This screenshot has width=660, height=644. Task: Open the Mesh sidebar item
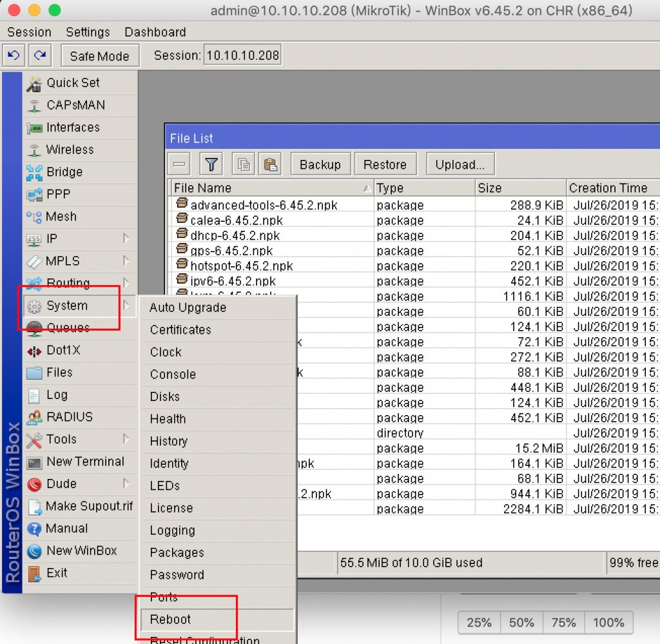pyautogui.click(x=81, y=217)
